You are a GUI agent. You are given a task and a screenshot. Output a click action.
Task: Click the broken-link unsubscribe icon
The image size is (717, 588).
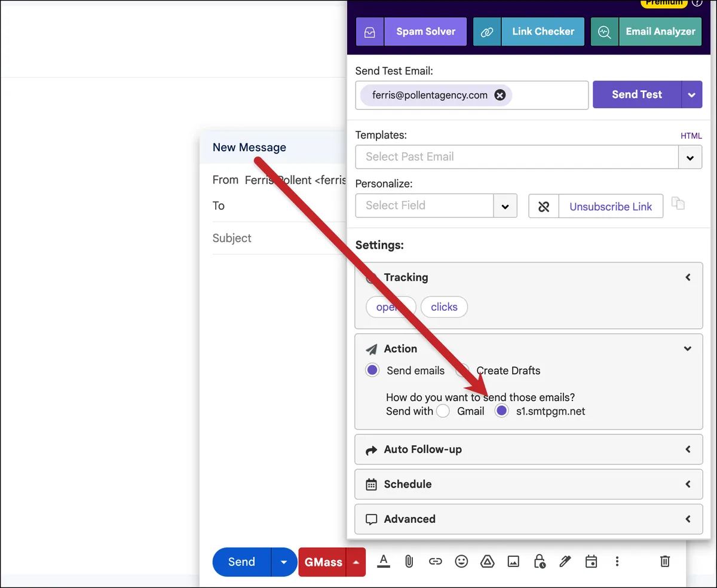coord(544,206)
